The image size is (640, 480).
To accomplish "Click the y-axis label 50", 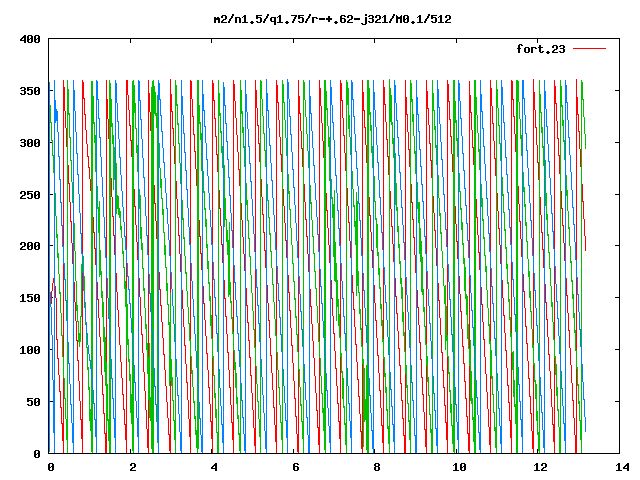I will point(34,402).
